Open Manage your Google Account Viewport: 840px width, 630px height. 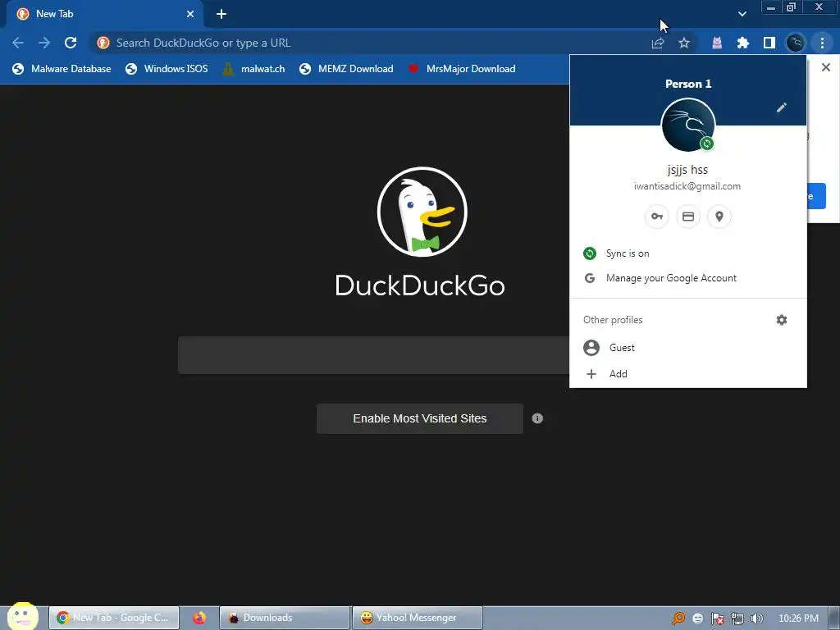point(688,278)
